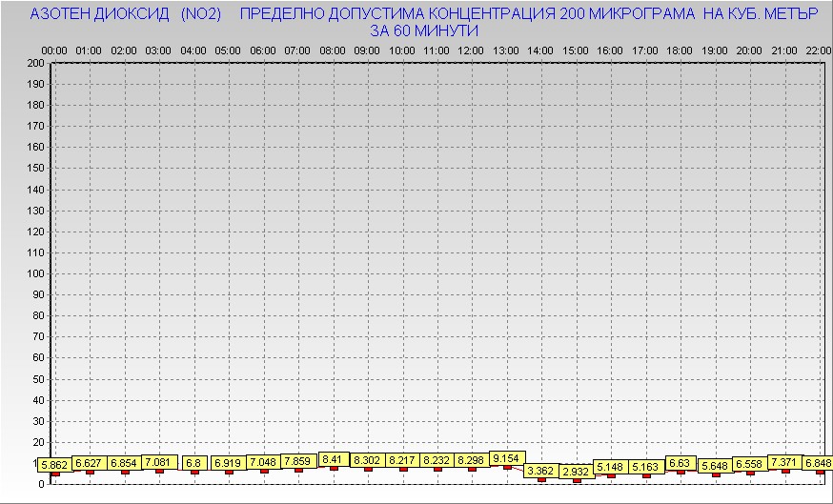Click the 50 tick on vertical axis
This screenshot has height=504, width=833.
click(38, 378)
